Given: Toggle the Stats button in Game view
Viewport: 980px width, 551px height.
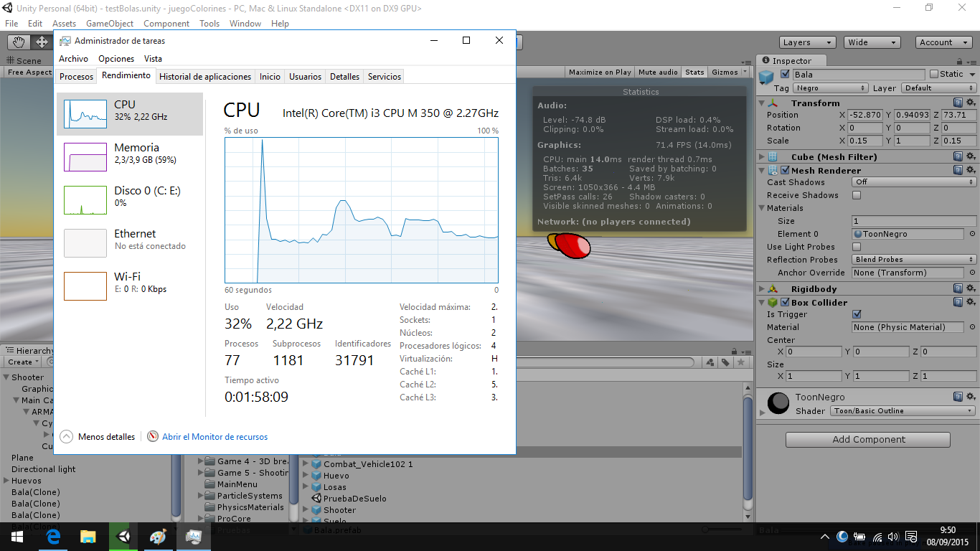Looking at the screenshot, I should coord(694,72).
